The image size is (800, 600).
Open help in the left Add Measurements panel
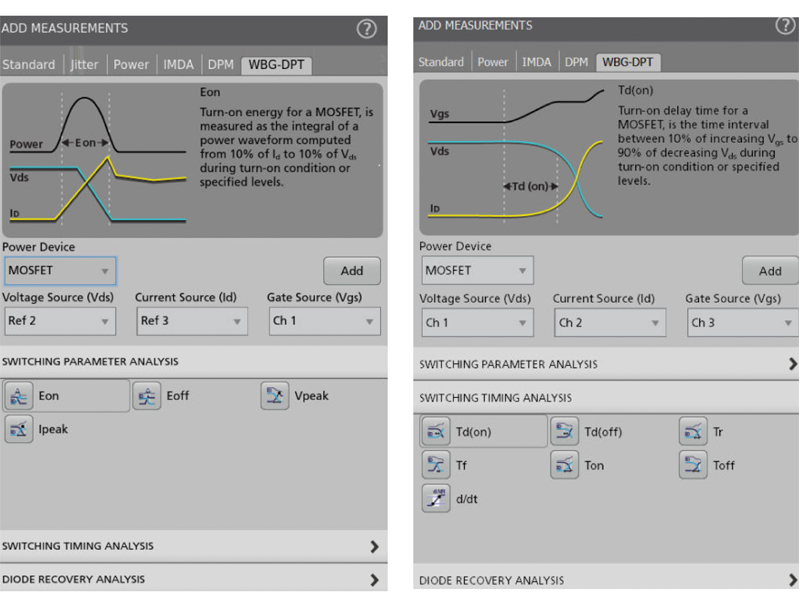[x=366, y=29]
